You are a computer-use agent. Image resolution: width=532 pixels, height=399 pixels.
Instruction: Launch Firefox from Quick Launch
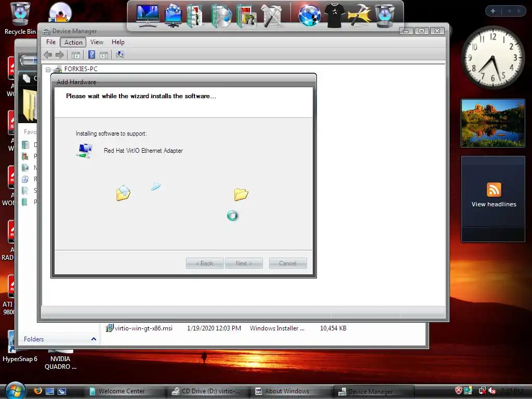(x=38, y=391)
